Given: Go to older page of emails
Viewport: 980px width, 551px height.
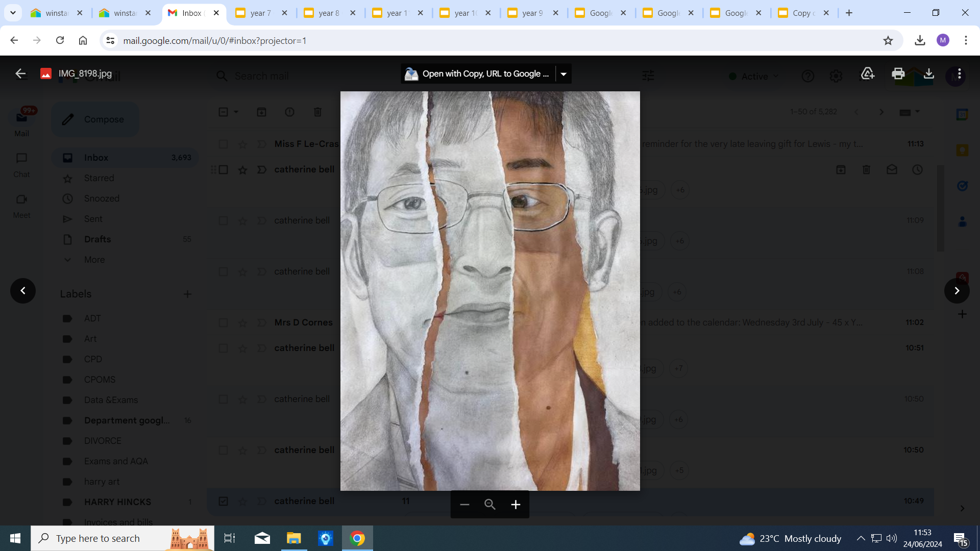Looking at the screenshot, I should pyautogui.click(x=881, y=112).
